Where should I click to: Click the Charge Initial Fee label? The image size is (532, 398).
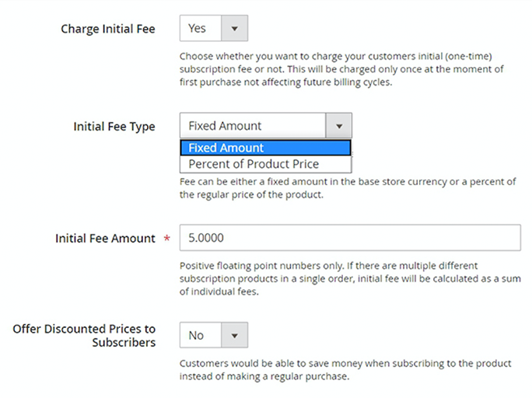pos(108,29)
